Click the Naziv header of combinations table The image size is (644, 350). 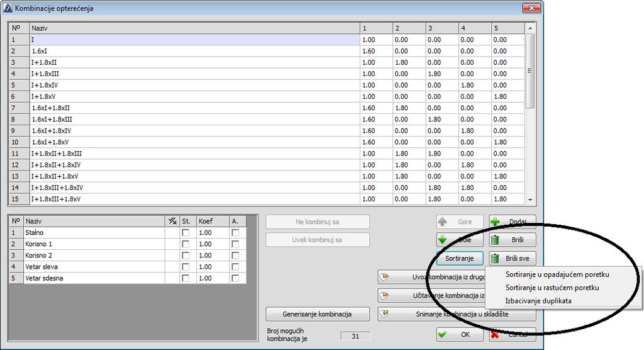pos(195,28)
